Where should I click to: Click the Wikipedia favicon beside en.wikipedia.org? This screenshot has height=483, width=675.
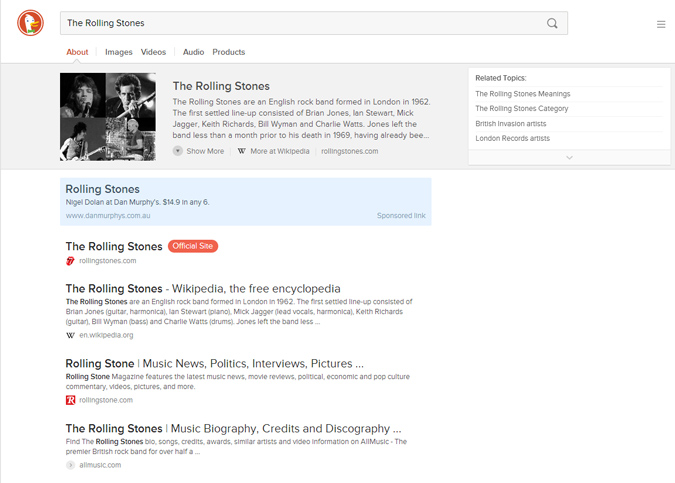point(70,335)
